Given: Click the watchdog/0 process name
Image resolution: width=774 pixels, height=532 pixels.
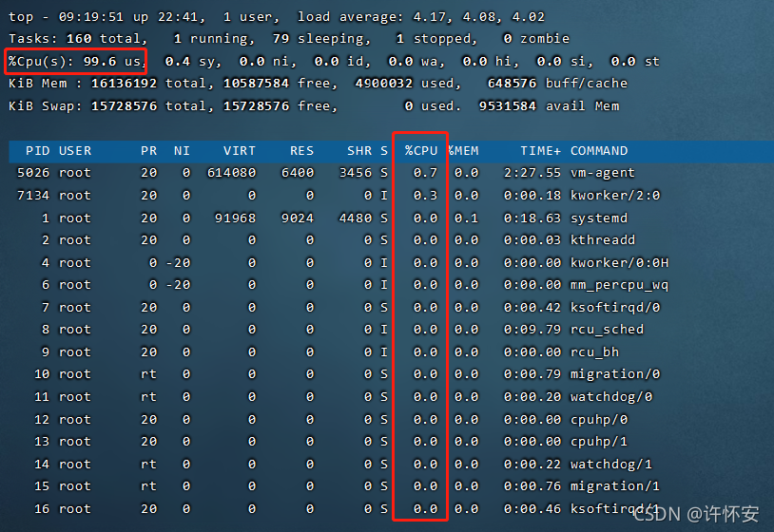Looking at the screenshot, I should (x=610, y=397).
